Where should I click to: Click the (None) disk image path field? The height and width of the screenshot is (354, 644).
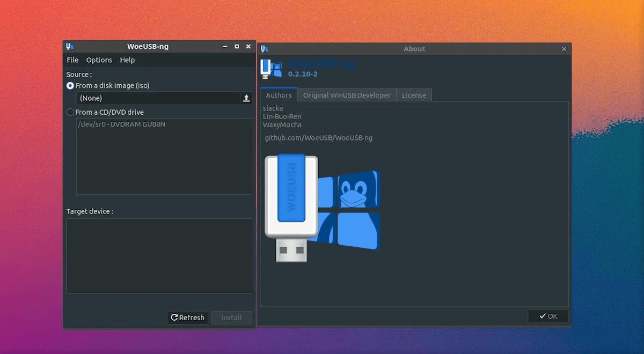[x=158, y=98]
